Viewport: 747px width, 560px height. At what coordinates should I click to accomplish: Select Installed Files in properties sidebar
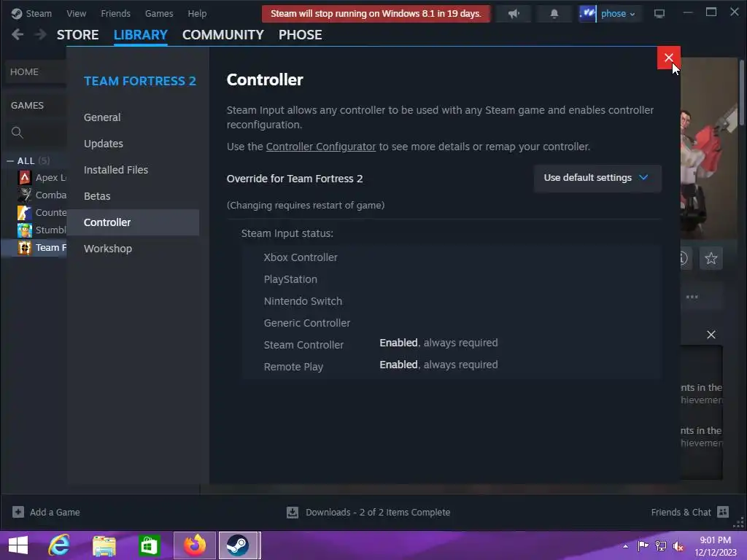[x=133, y=169]
